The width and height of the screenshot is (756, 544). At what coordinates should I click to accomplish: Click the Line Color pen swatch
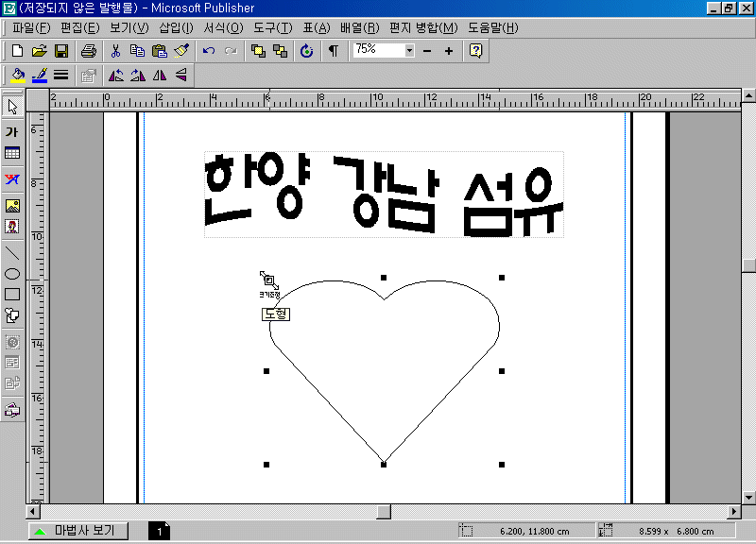[40, 76]
